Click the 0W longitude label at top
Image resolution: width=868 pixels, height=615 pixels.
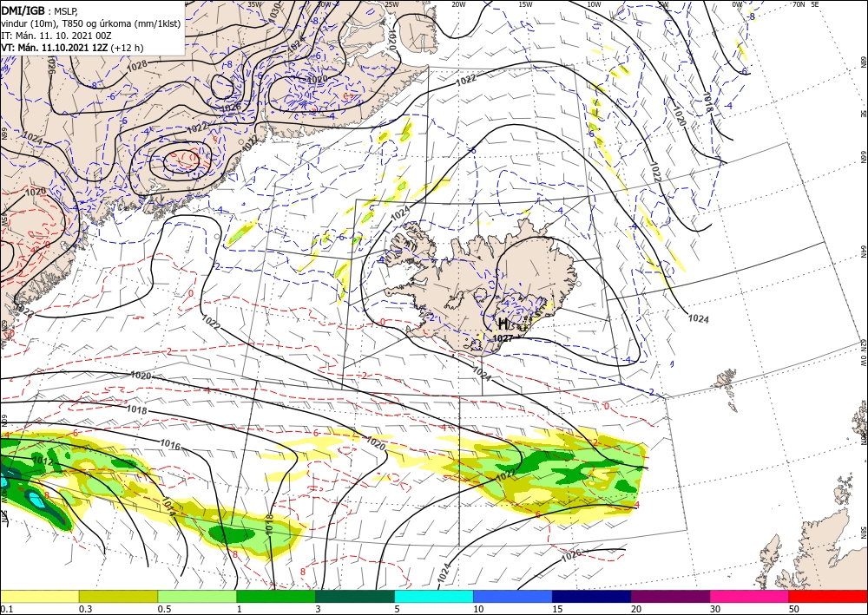(x=737, y=4)
